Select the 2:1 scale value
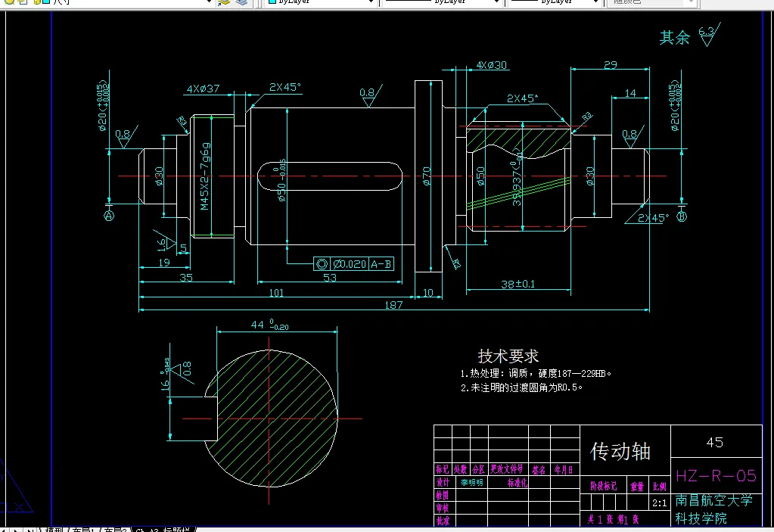The image size is (774, 532). [660, 503]
